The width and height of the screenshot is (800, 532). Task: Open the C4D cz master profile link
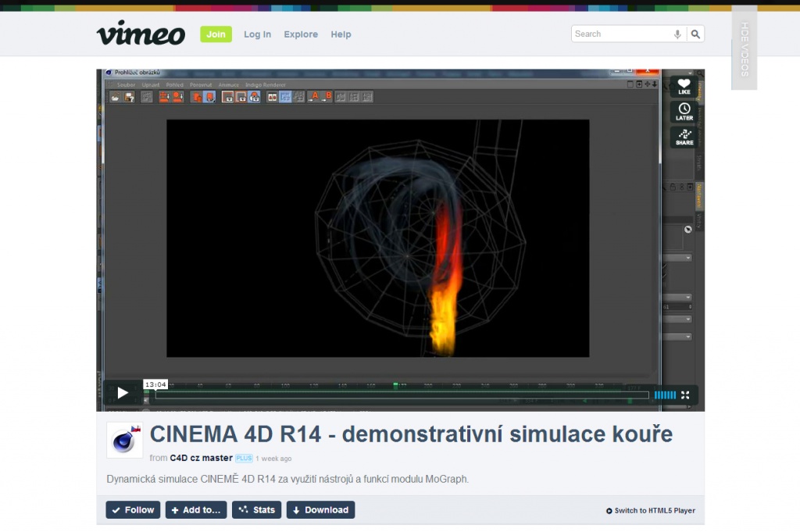point(201,458)
